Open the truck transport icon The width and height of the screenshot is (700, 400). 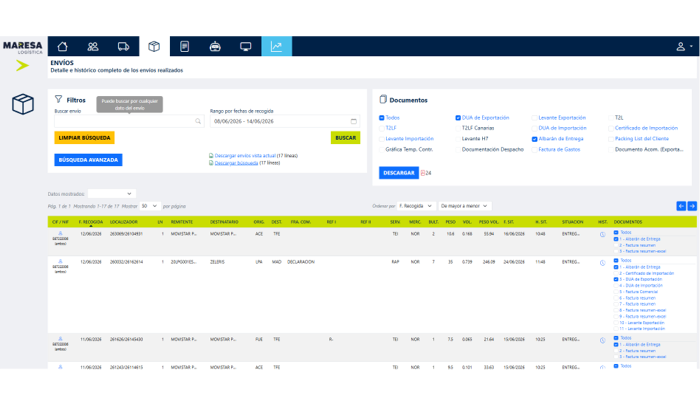click(x=124, y=46)
